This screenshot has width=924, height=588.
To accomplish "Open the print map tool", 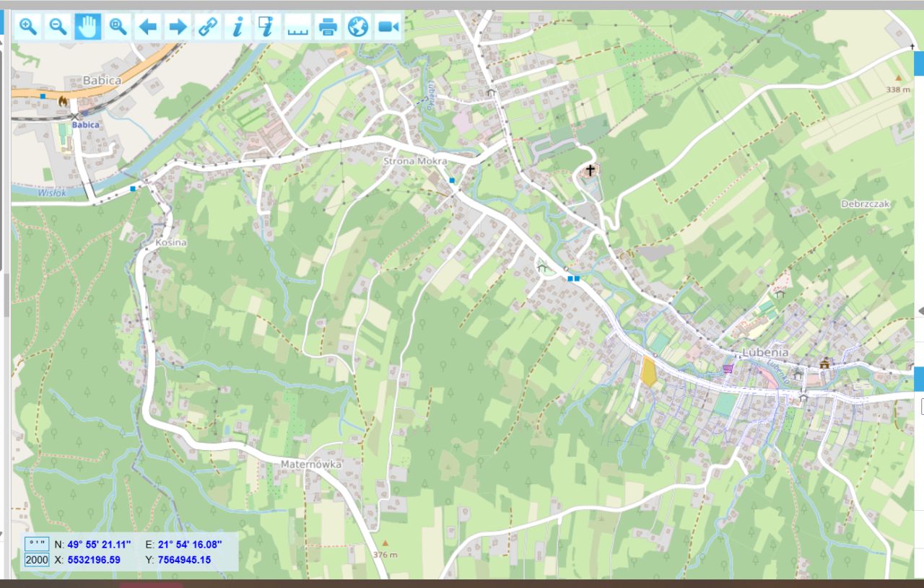I will click(x=327, y=27).
